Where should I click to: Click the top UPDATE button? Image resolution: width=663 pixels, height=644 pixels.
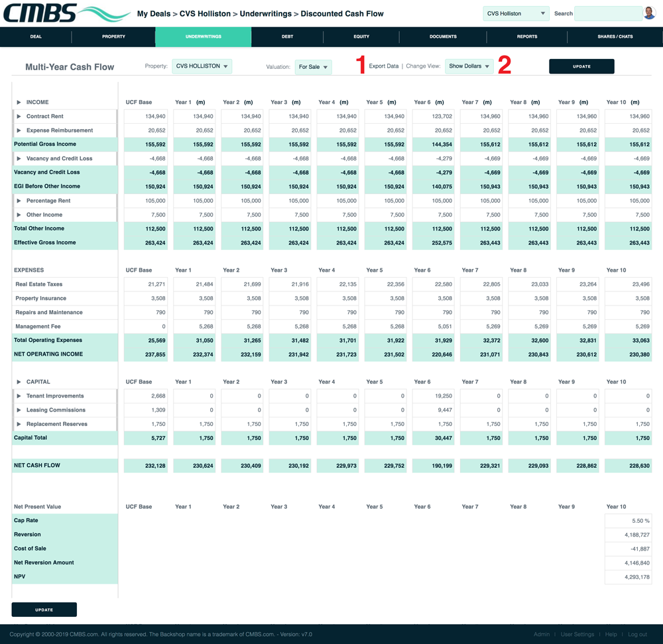(x=581, y=66)
